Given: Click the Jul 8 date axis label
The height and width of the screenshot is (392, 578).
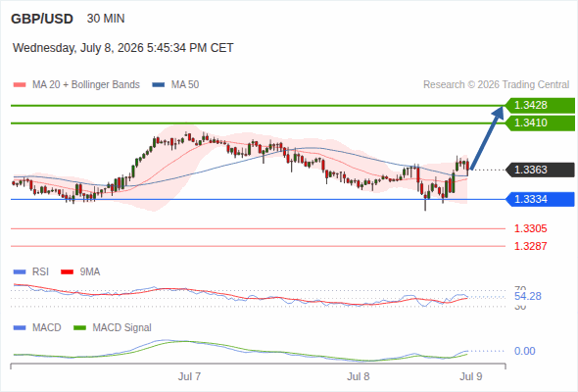Looking at the screenshot, I should click(x=359, y=376).
